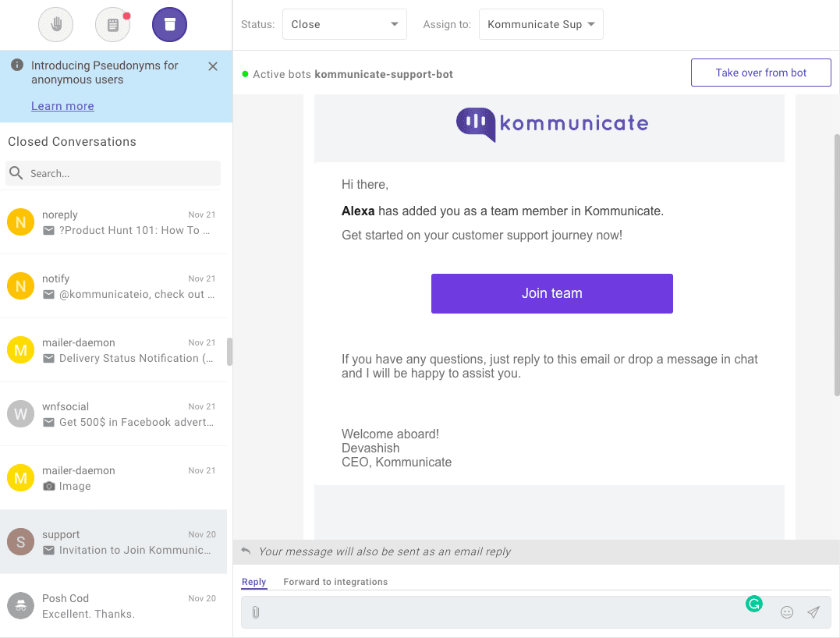Viewport: 840px width, 638px height.
Task: Click the "wnfsocial" sender name
Action: (x=66, y=406)
